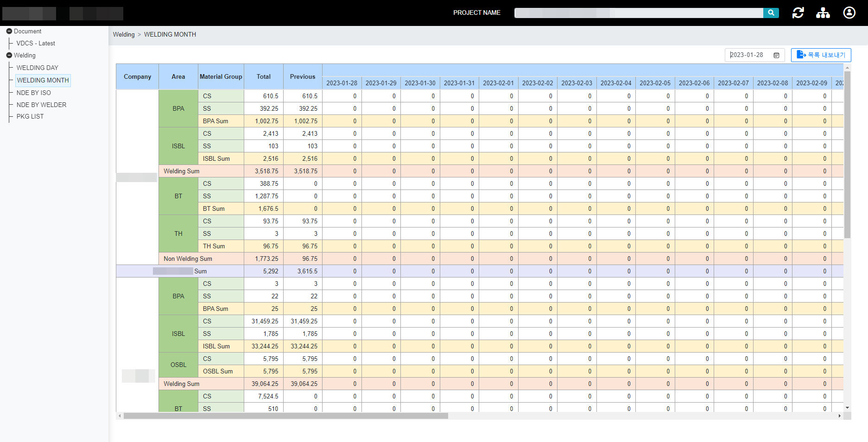Click the Material Group column header
This screenshot has height=442, width=868.
coord(221,76)
